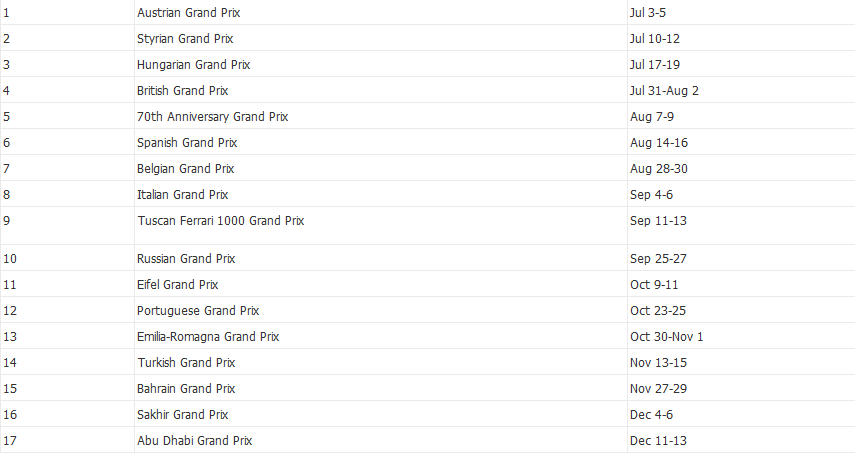
Task: Select the Styrian Grand Prix entry
Action: pos(185,39)
